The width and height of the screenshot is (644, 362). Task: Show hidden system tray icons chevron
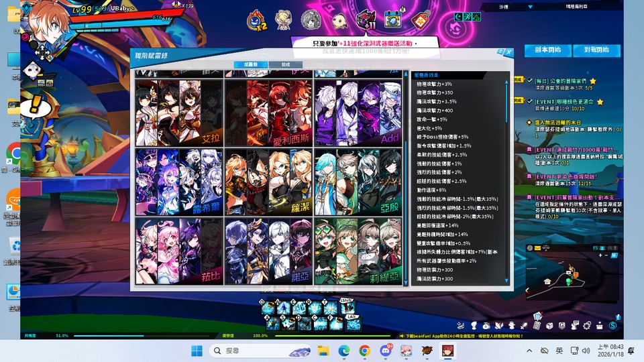pyautogui.click(x=529, y=351)
